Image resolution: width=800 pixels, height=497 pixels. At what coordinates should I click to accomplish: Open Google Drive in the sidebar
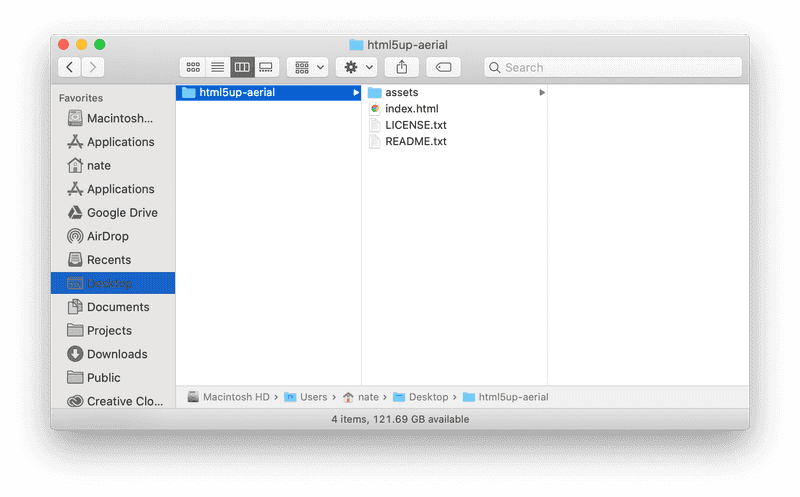tap(121, 213)
